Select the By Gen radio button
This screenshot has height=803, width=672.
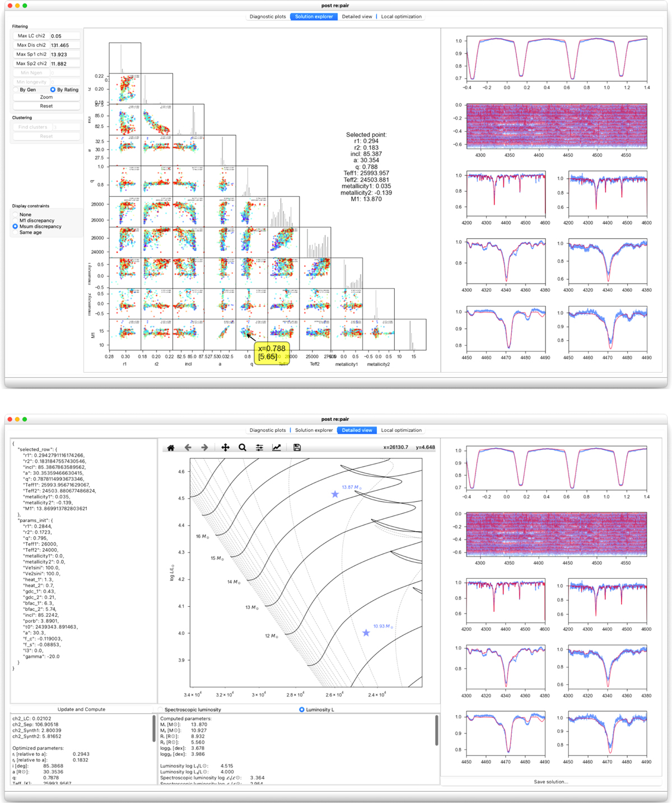16,90
